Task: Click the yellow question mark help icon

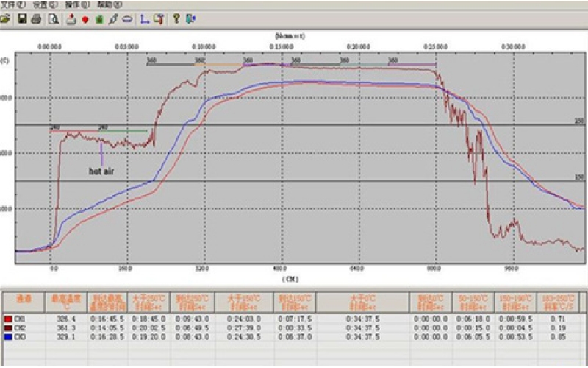Action: tap(176, 19)
